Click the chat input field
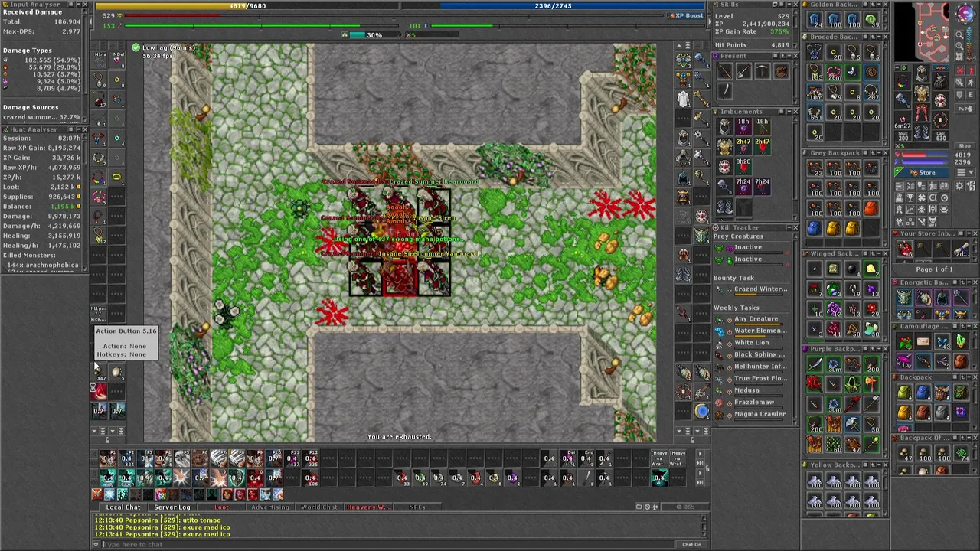The width and height of the screenshot is (980, 551). point(389,545)
